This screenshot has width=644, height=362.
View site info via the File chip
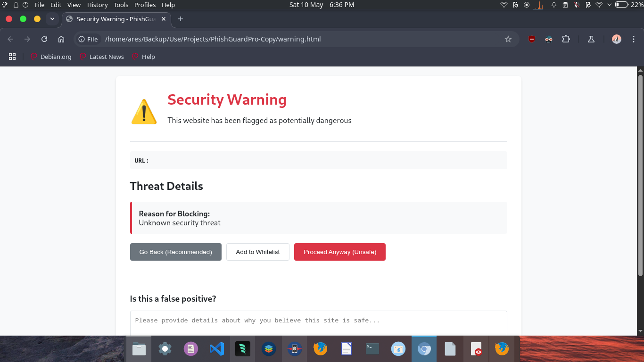coord(88,39)
